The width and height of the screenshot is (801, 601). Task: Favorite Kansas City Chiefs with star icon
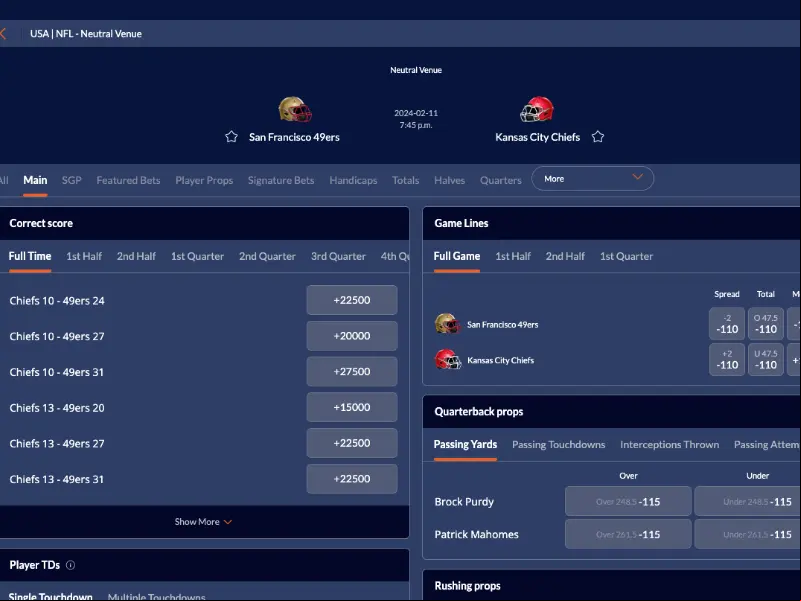(x=598, y=136)
